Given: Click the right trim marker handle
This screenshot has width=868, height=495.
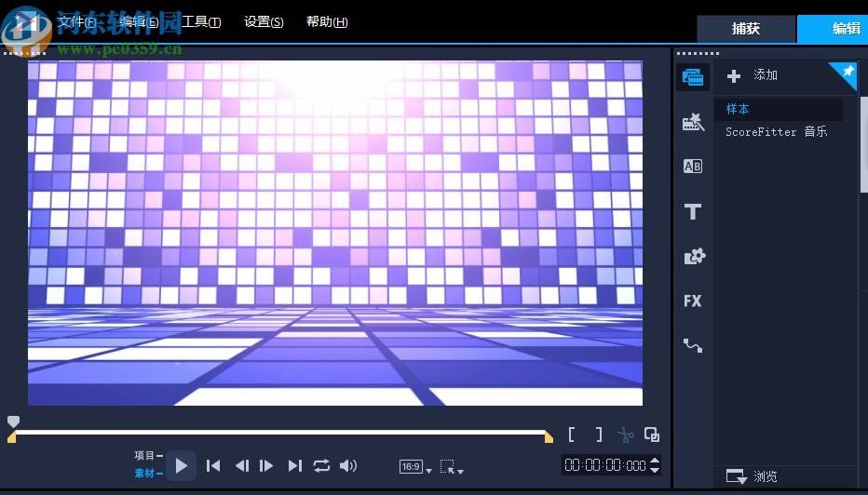Looking at the screenshot, I should [549, 437].
